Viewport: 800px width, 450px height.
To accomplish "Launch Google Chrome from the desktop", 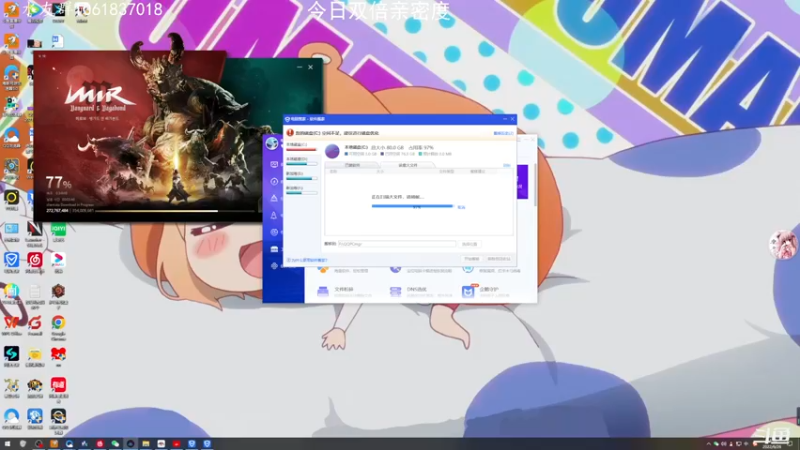I will pyautogui.click(x=58, y=322).
